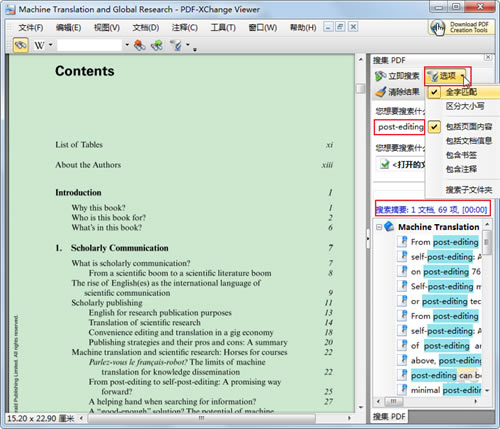
Task: Select the 'Self-post-editing' capitalized result
Action: coord(446,286)
